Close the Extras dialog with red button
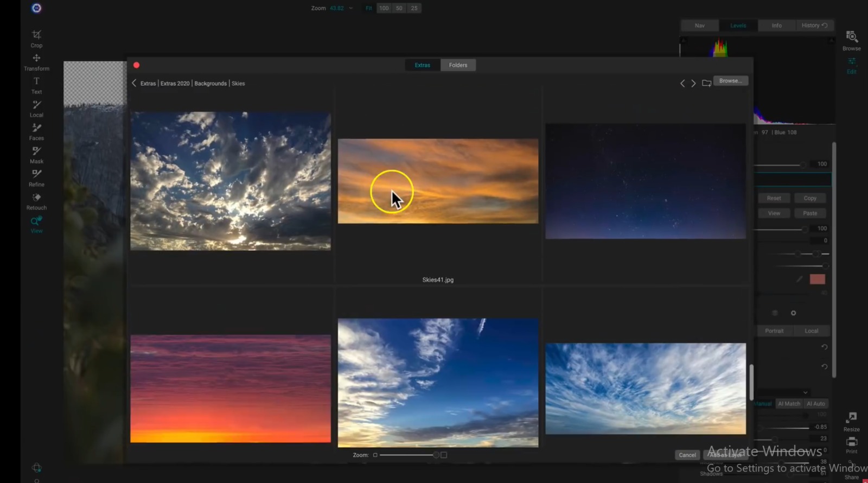The height and width of the screenshot is (483, 868). coord(137,65)
